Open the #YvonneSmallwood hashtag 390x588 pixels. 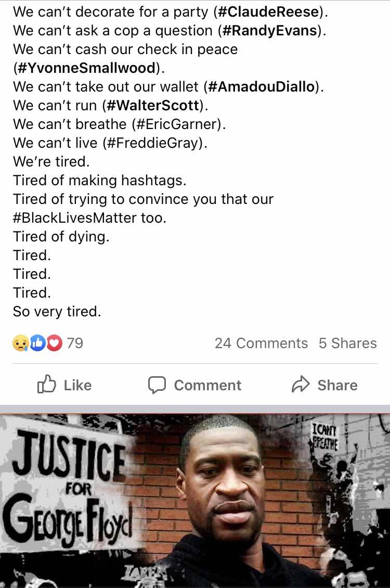86,68
